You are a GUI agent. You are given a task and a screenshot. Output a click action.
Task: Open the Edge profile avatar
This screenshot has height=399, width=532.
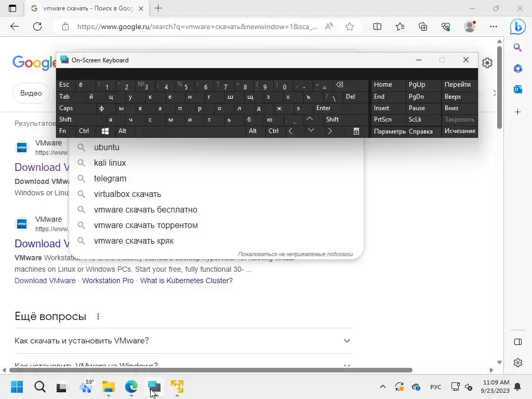click(x=470, y=26)
